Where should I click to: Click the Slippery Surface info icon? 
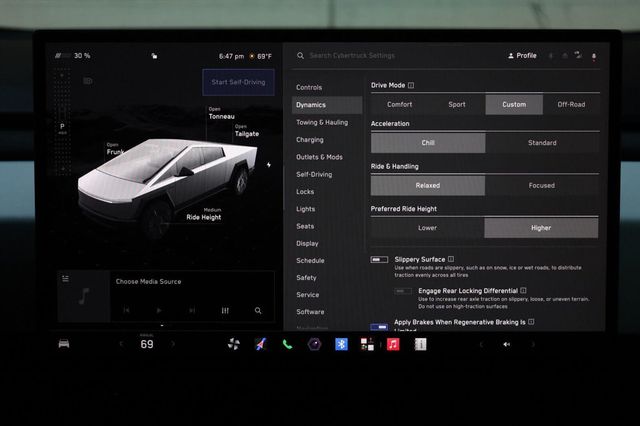pos(451,259)
